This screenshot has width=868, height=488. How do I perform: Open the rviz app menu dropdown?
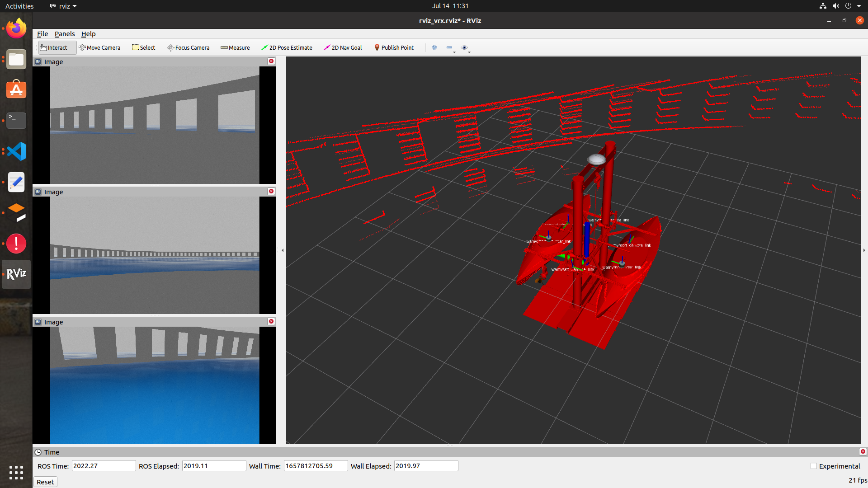63,6
